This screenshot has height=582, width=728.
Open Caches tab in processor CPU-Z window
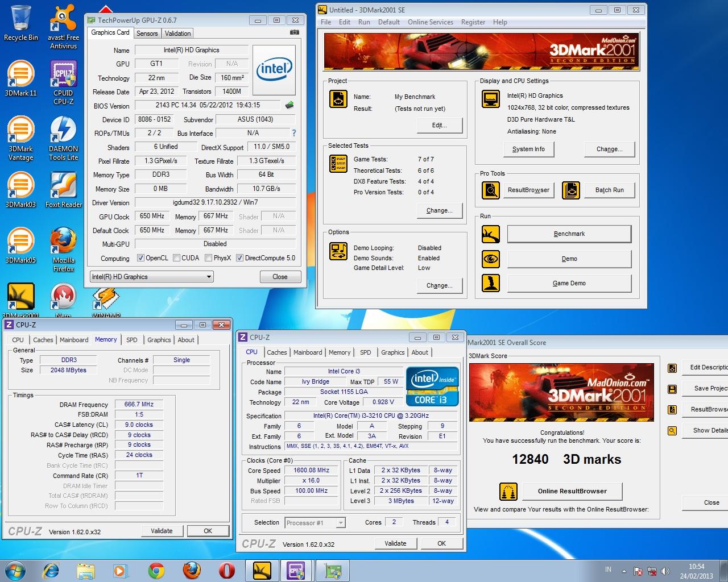pos(277,352)
